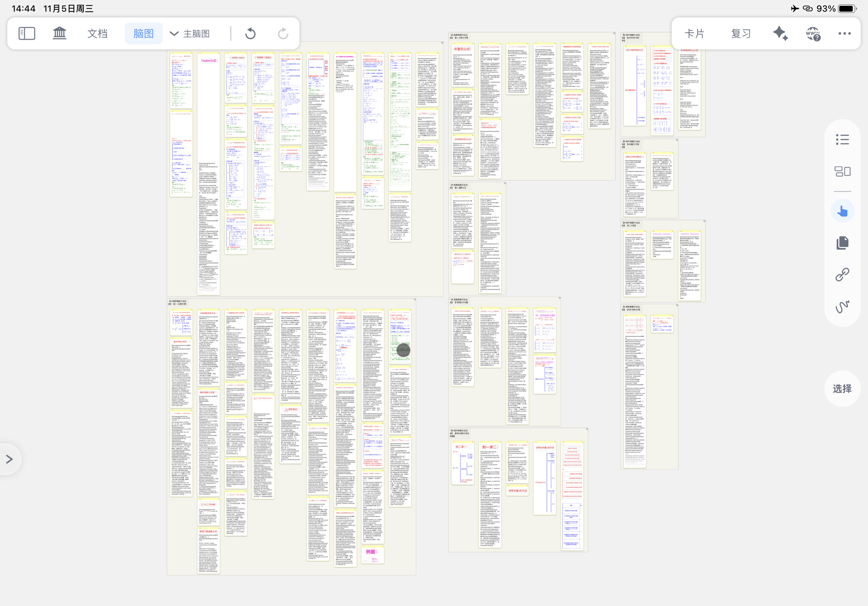Screen dimensions: 868x606
Task: Switch to the 文档 tab
Action: [97, 34]
